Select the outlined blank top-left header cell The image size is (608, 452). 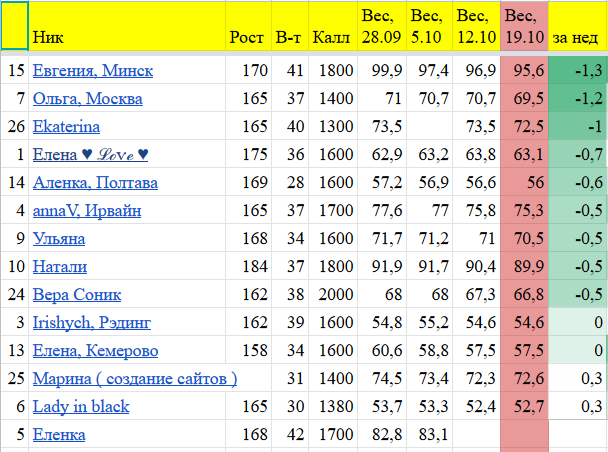coord(15,27)
